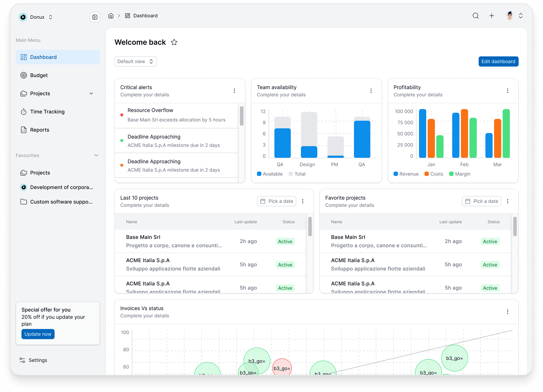The height and width of the screenshot is (392, 543).
Task: Open Critical alerts three-dot menu
Action: [x=234, y=91]
